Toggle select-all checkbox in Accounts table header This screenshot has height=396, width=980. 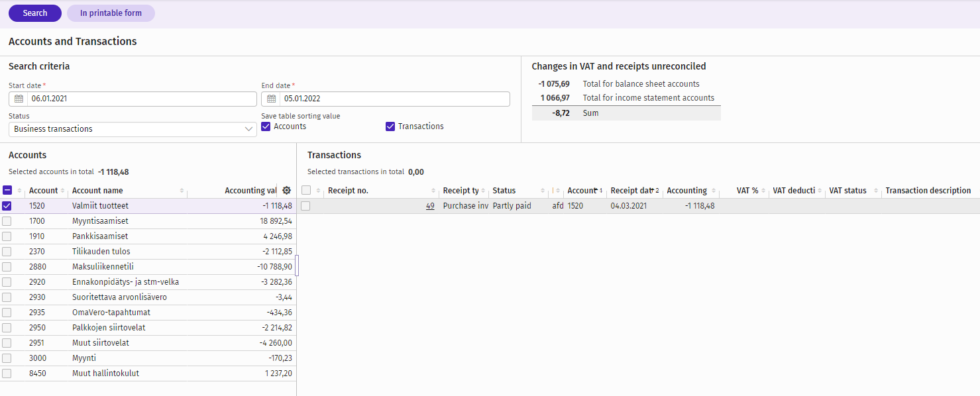tap(7, 190)
